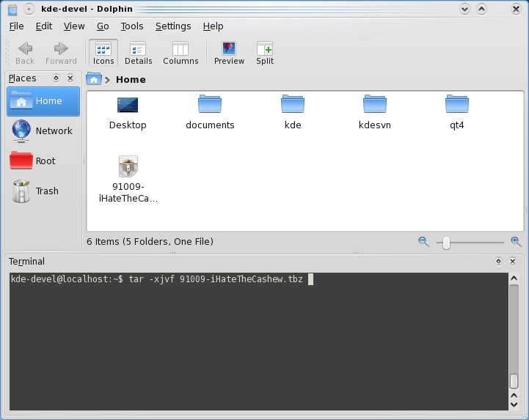529x420 pixels.
Task: Select the 91009-iHateTheCashew archive file
Action: [x=128, y=167]
